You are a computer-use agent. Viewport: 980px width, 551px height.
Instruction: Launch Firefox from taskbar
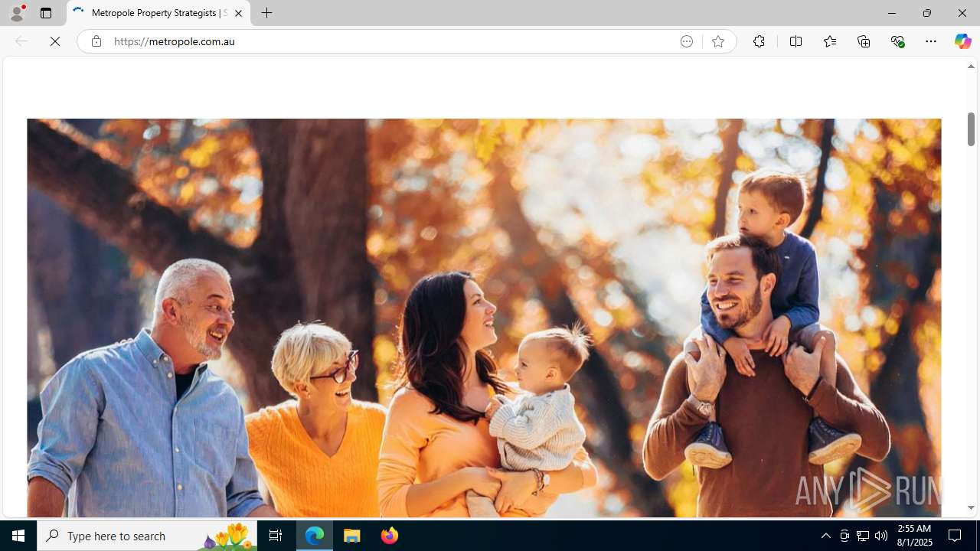[389, 536]
